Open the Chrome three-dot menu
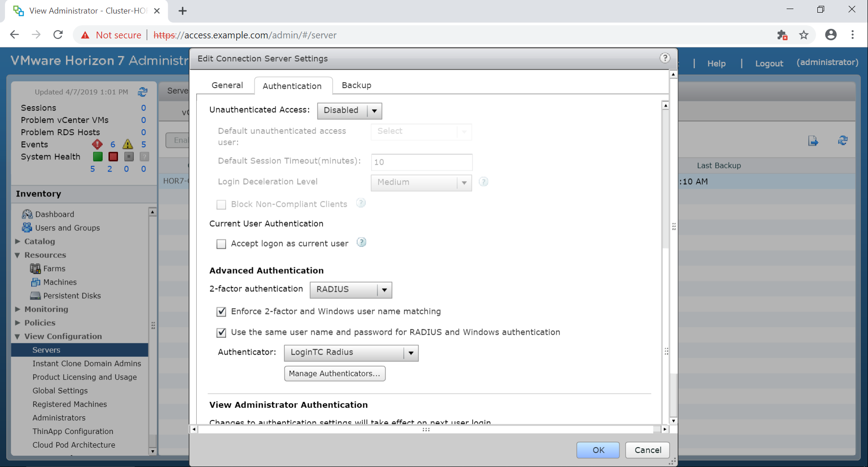This screenshot has width=868, height=467. [853, 35]
